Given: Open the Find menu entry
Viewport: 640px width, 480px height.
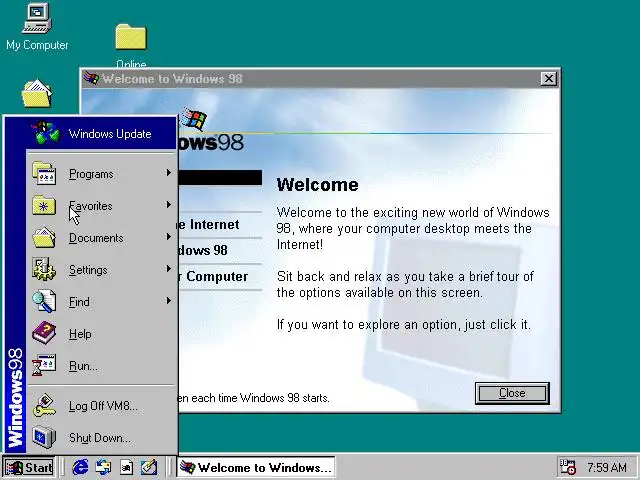Looking at the screenshot, I should 102,301.
